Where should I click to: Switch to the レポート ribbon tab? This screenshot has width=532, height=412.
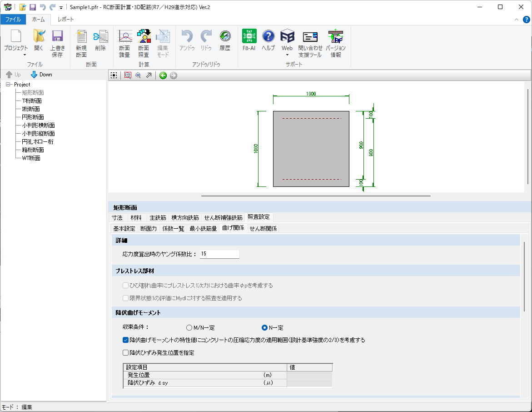(x=65, y=20)
